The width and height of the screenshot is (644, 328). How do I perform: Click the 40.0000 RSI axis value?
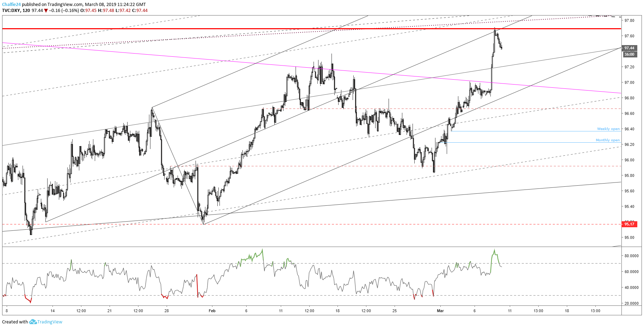[x=631, y=287]
